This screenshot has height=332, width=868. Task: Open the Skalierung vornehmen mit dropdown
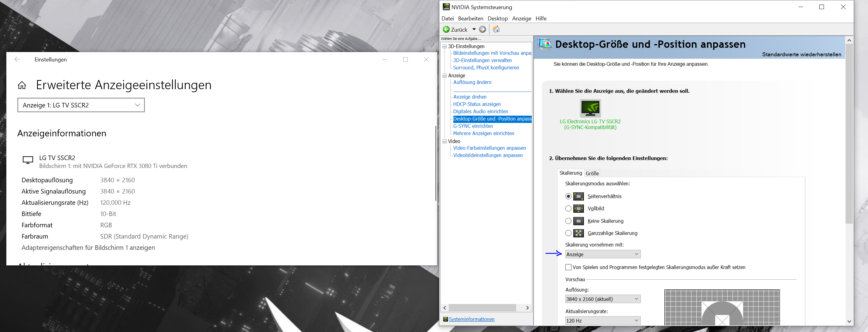coord(602,254)
